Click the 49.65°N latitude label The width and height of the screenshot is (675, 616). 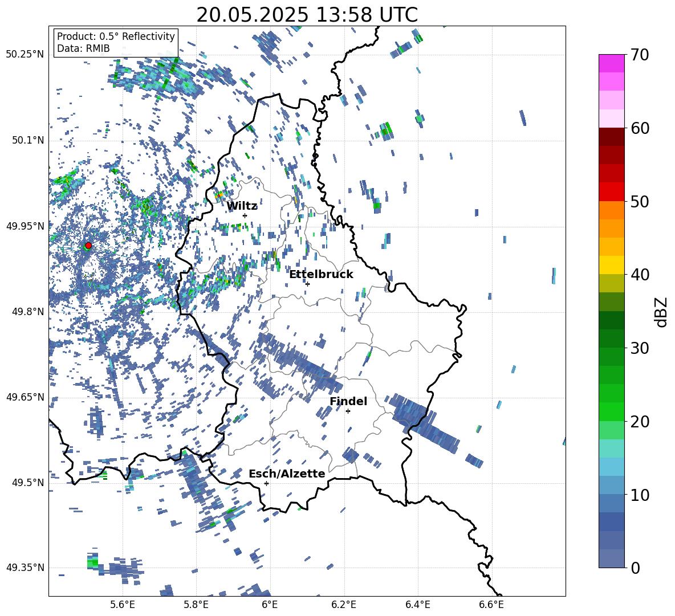click(x=25, y=397)
